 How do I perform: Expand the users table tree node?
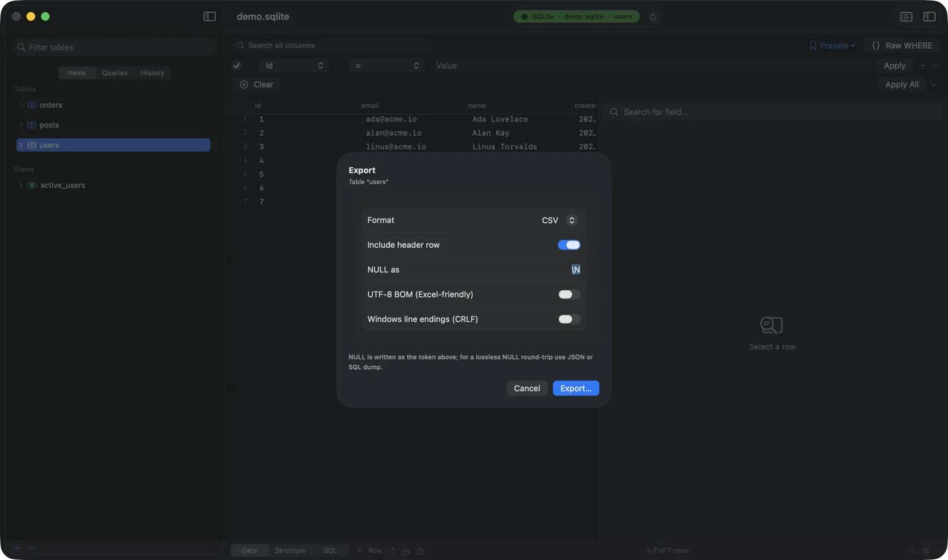[21, 145]
